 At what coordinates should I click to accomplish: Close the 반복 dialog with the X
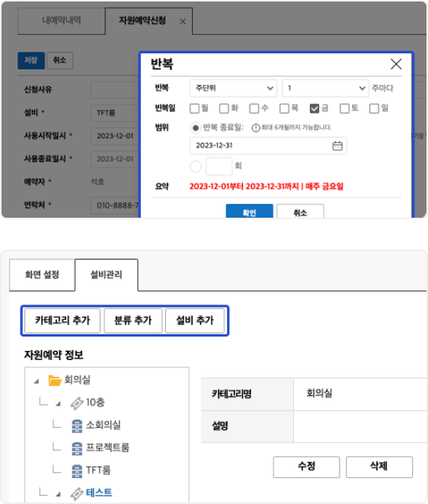[x=396, y=64]
